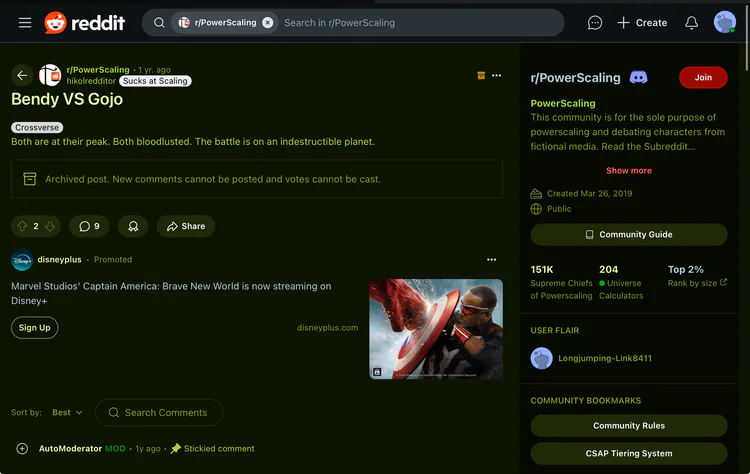
Task: Open the user avatar menu
Action: (725, 22)
